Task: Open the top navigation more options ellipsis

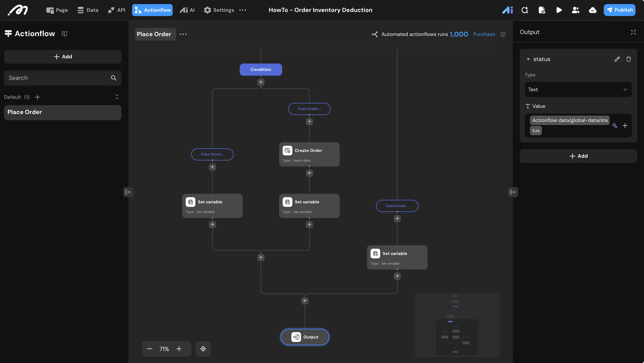Action: [243, 10]
